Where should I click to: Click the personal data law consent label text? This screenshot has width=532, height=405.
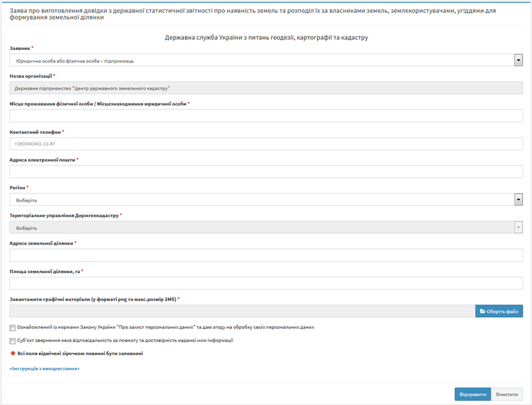(x=166, y=327)
